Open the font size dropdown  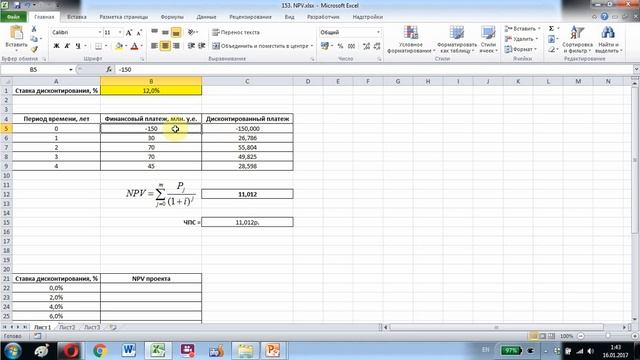click(x=120, y=32)
